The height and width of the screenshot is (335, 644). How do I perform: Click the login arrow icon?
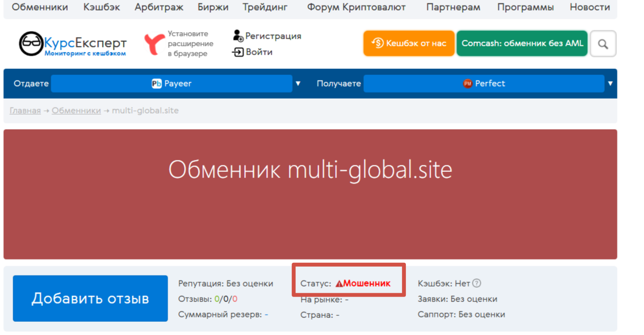coord(238,52)
